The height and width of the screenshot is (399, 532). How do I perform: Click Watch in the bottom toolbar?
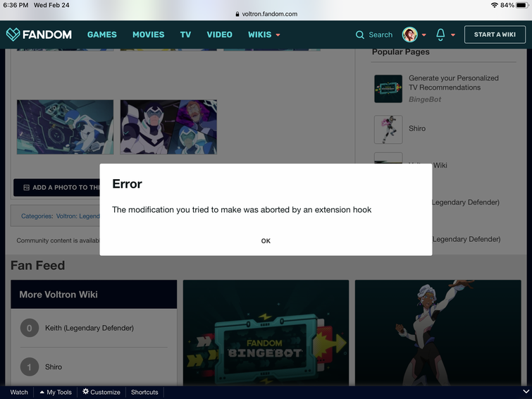[x=19, y=392]
